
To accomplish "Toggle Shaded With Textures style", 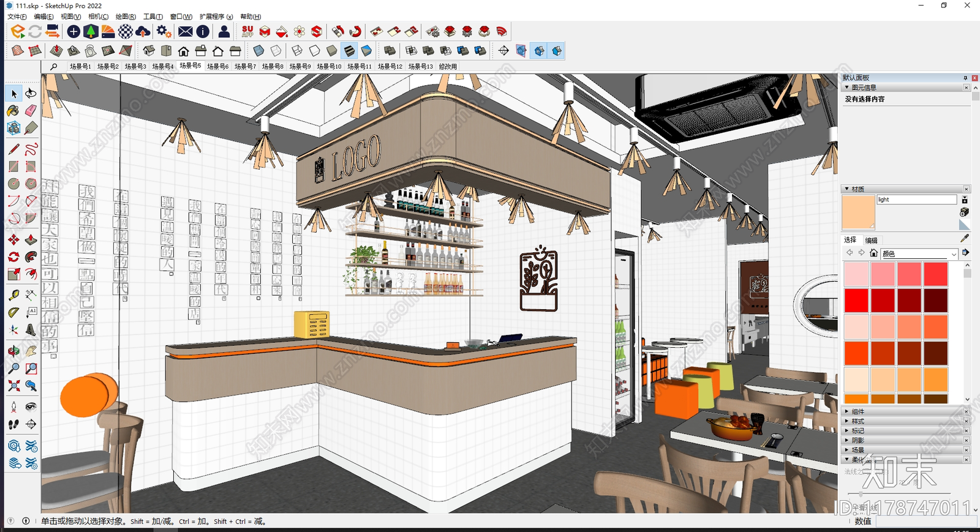I will pos(349,51).
